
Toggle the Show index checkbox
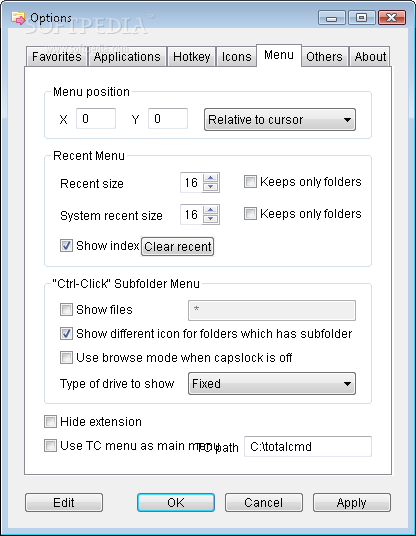pos(66,245)
